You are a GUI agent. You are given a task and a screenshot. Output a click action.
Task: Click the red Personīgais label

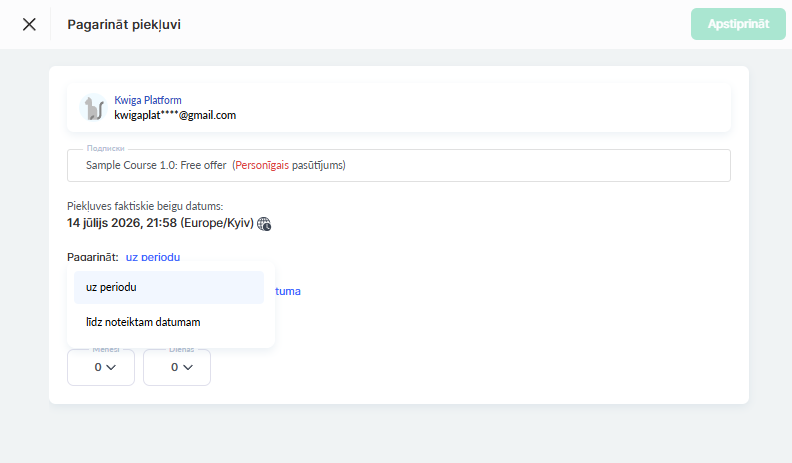262,165
